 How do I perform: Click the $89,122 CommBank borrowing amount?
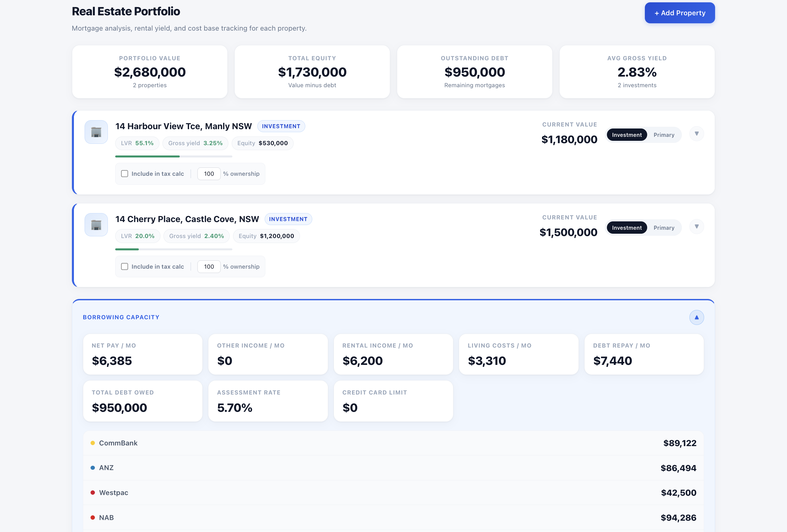[x=680, y=443]
